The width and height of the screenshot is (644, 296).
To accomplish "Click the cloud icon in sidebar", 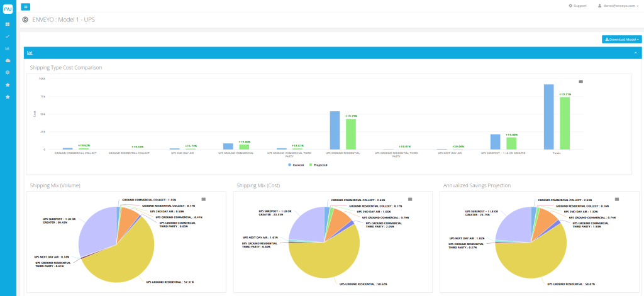I will 8,60.
